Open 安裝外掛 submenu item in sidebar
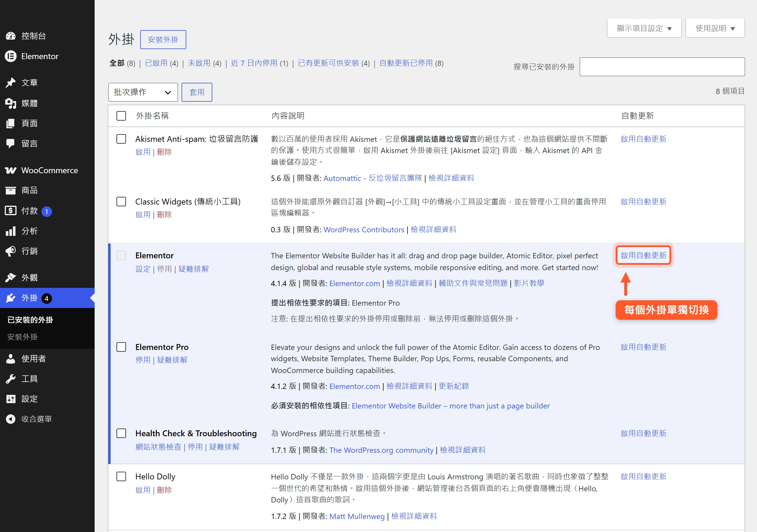 [x=22, y=337]
